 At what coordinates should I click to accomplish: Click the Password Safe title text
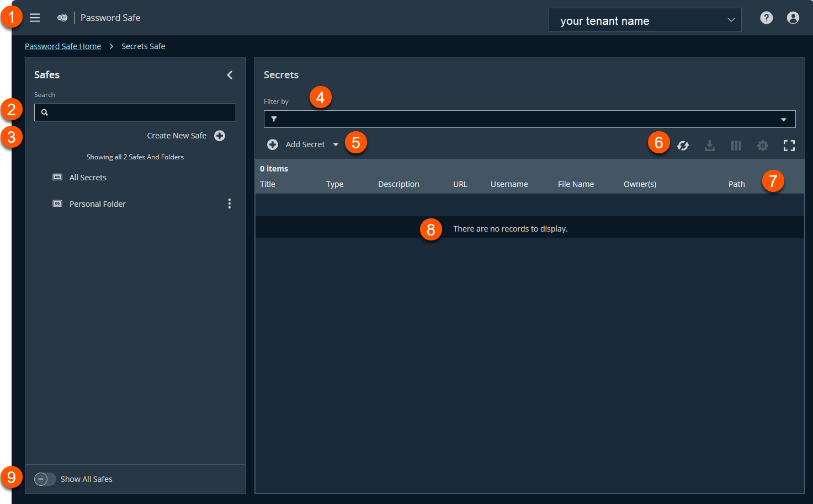click(110, 18)
